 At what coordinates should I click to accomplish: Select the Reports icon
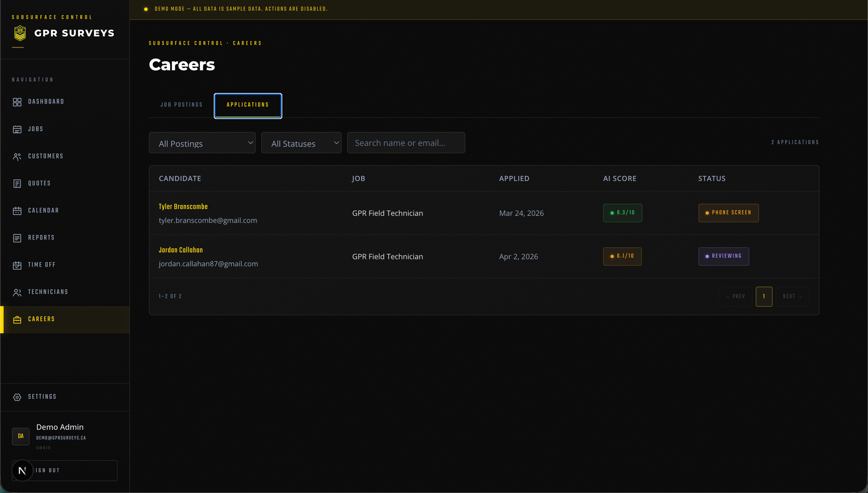[x=17, y=238]
